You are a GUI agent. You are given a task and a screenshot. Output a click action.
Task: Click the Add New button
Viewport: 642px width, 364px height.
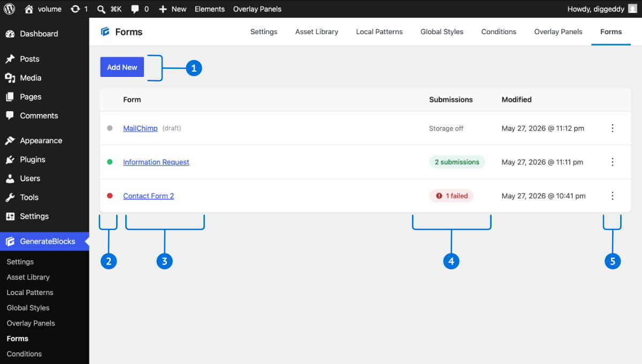point(122,67)
